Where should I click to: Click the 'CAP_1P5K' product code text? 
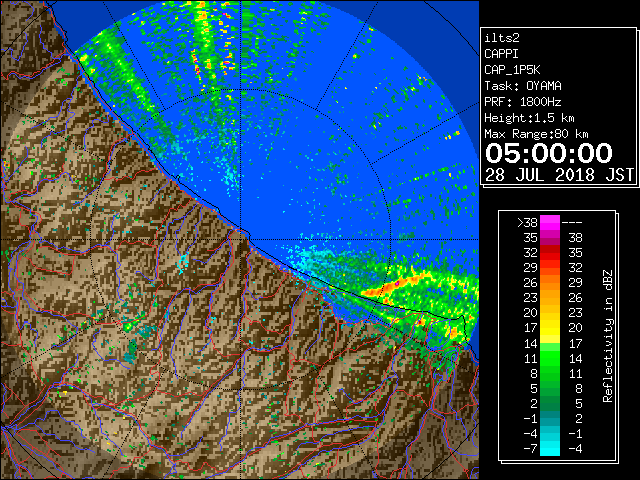pos(512,70)
